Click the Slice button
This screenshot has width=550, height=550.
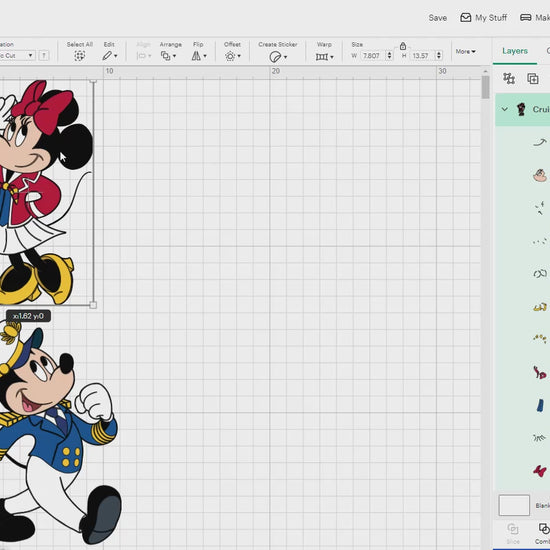point(513,534)
